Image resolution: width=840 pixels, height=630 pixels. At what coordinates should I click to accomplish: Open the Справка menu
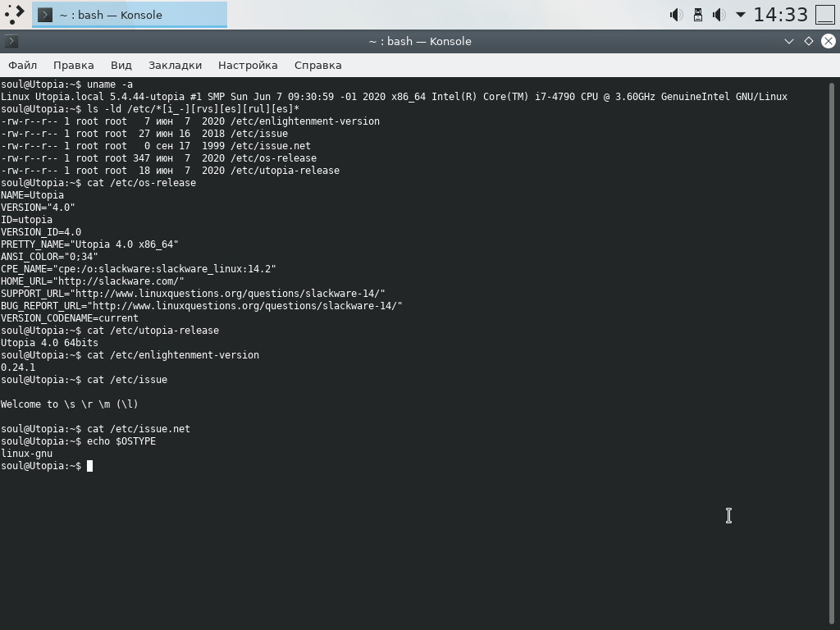click(317, 66)
